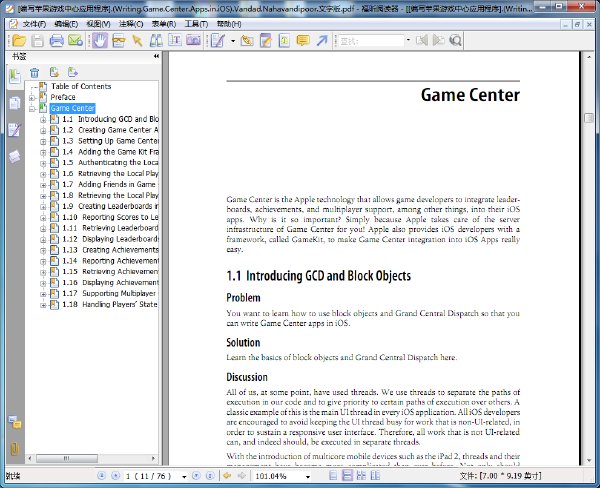Open the 101.04% zoom level dropdown
Screen dimensions: 600x488
pos(308,477)
